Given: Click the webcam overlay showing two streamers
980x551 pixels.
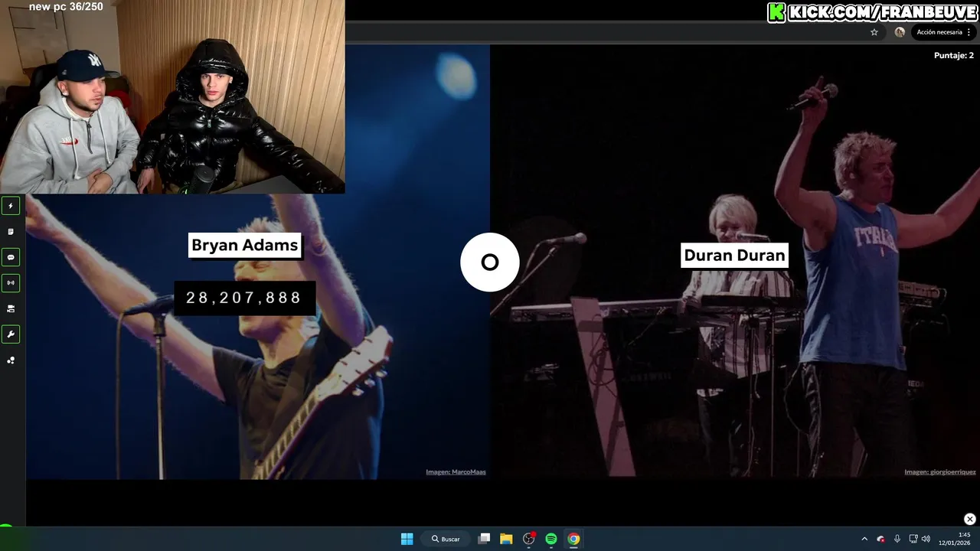Looking at the screenshot, I should (172, 96).
